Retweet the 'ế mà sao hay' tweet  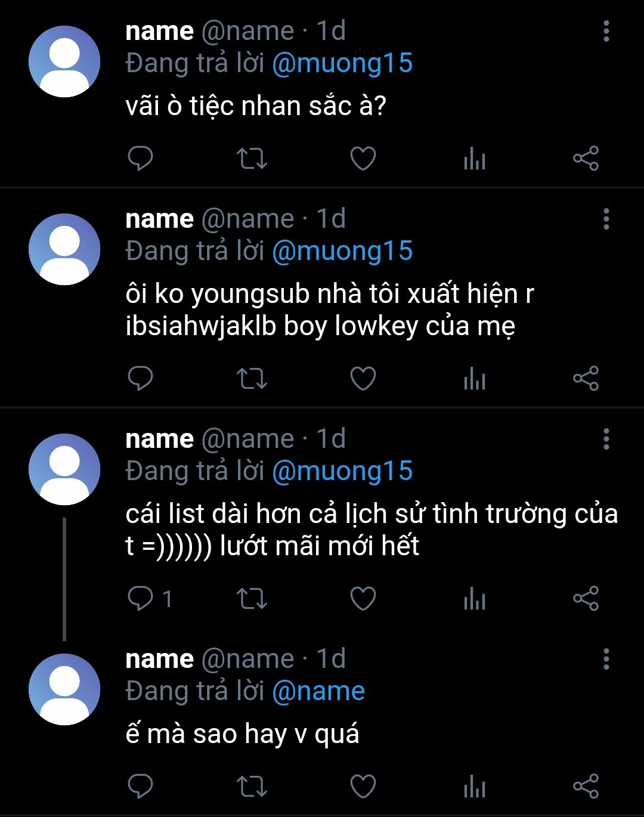252,787
